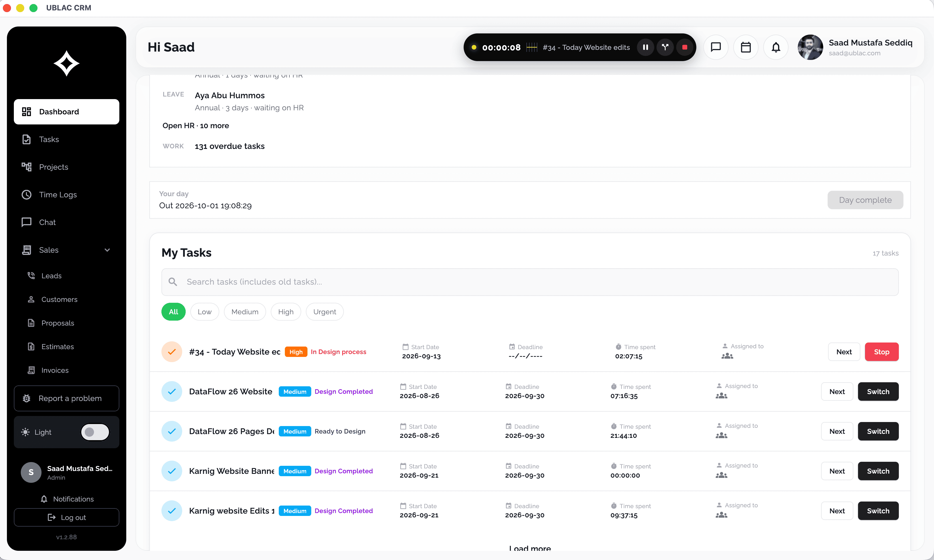Stop the timer with red square icon

click(x=684, y=47)
